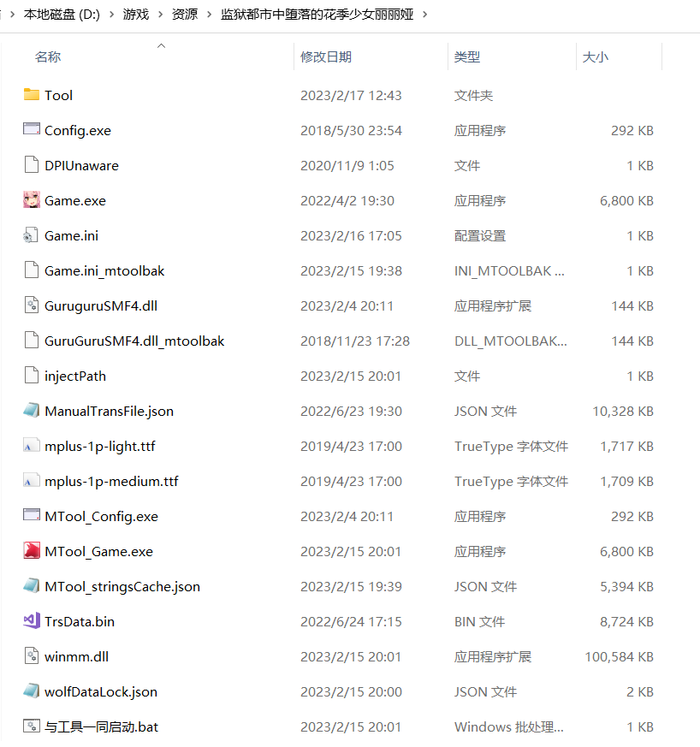Click the TrsData.bin Visual Studio icon
700x747 pixels.
click(32, 621)
